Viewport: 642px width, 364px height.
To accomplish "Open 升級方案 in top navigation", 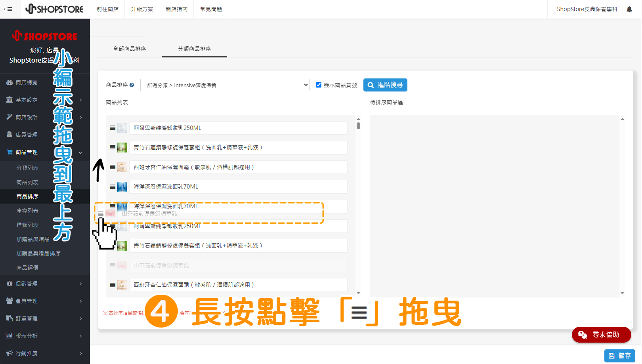I will (x=142, y=9).
